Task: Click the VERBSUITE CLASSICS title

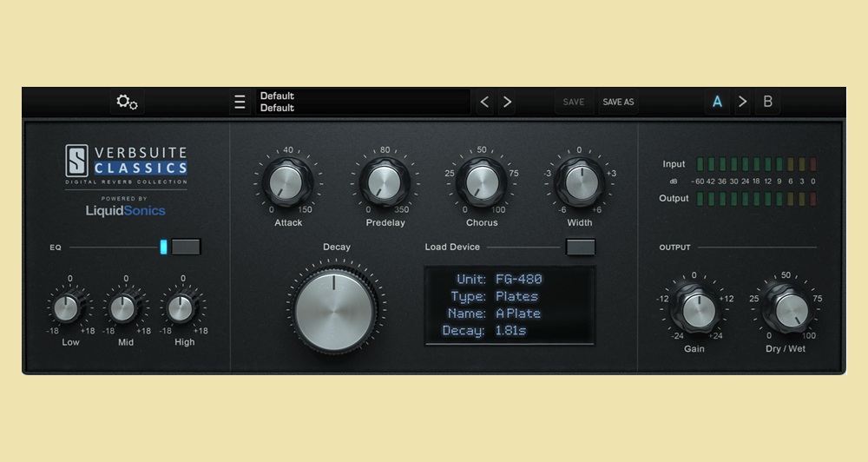Action: [x=141, y=161]
